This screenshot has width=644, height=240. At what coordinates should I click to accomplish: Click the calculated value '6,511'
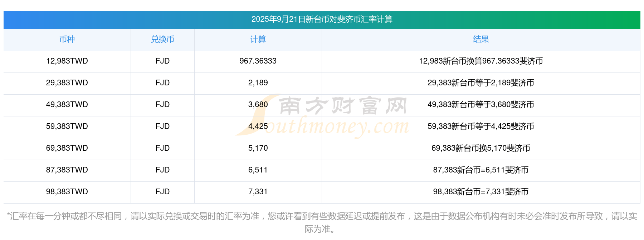coord(258,170)
